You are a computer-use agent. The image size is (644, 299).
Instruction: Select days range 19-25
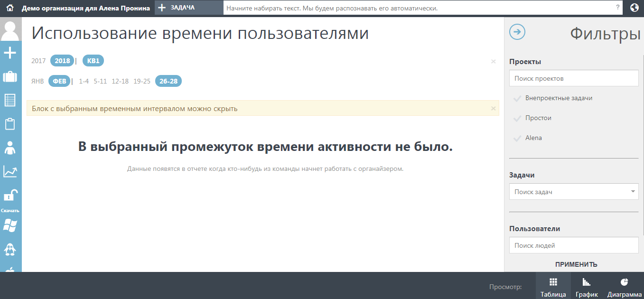pos(142,81)
